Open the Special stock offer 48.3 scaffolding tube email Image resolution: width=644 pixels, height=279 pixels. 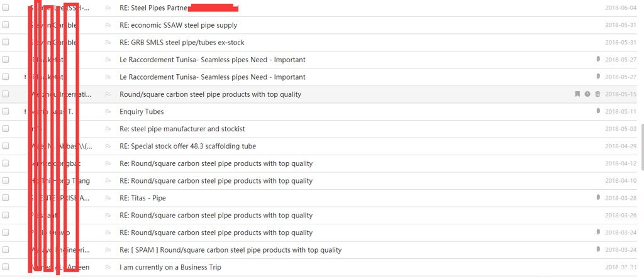pos(187,146)
